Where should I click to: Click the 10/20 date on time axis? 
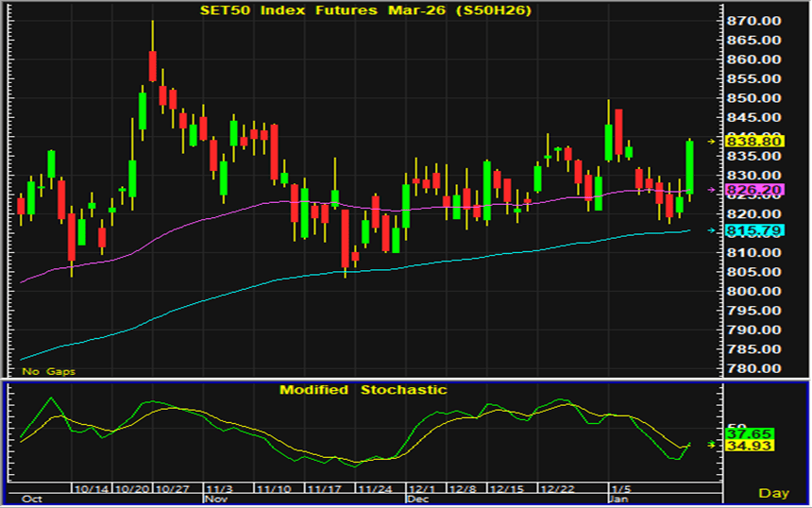tap(131, 489)
